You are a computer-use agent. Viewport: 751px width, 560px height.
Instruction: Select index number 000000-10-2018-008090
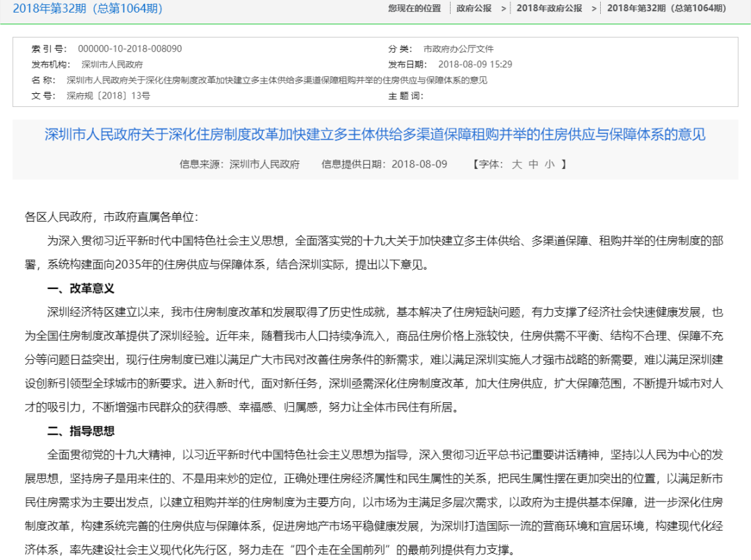point(130,49)
